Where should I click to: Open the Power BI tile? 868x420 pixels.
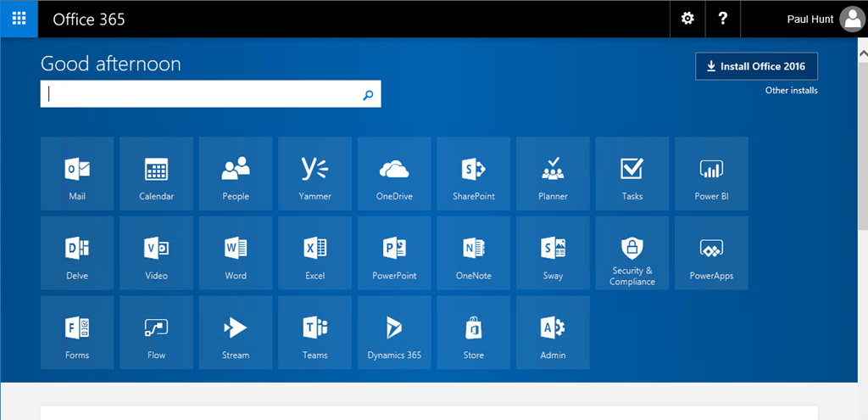click(x=711, y=173)
